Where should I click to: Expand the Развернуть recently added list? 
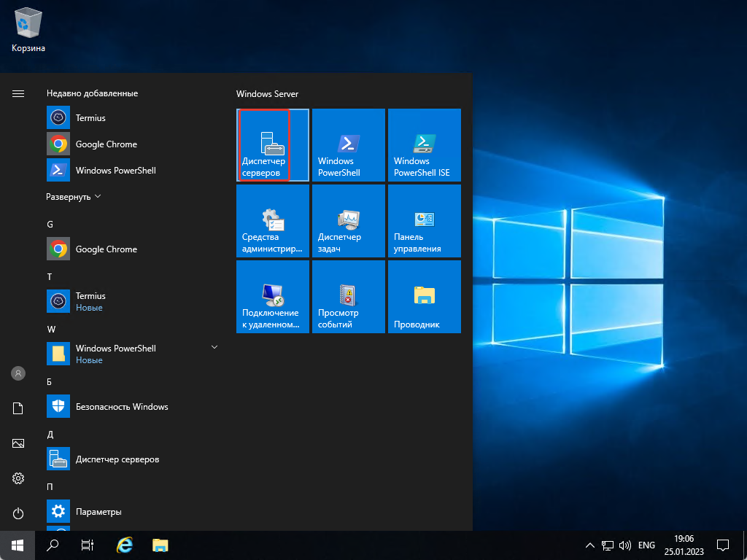74,197
